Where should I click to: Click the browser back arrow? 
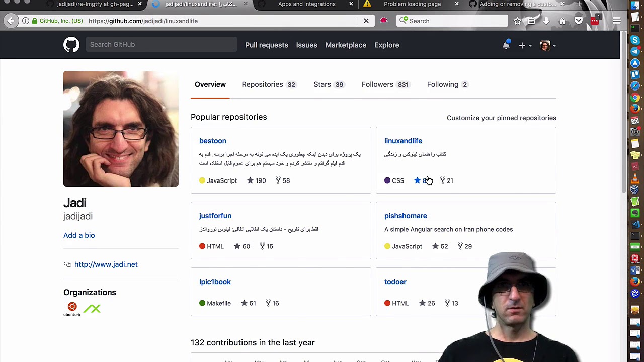(11, 21)
